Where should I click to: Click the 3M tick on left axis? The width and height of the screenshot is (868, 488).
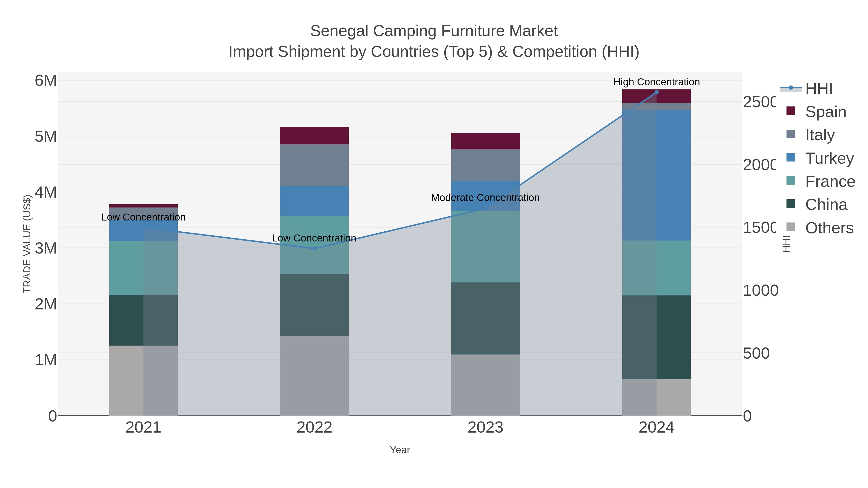(x=46, y=248)
